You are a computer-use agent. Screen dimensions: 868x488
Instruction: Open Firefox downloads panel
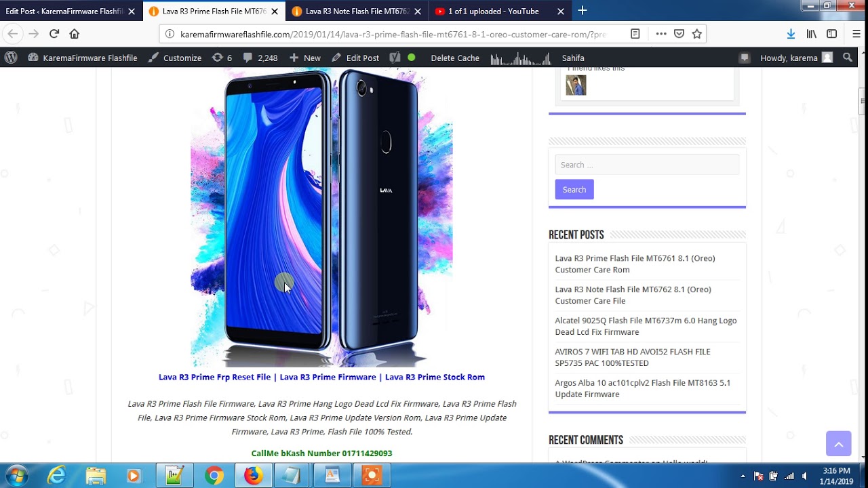[x=791, y=34]
